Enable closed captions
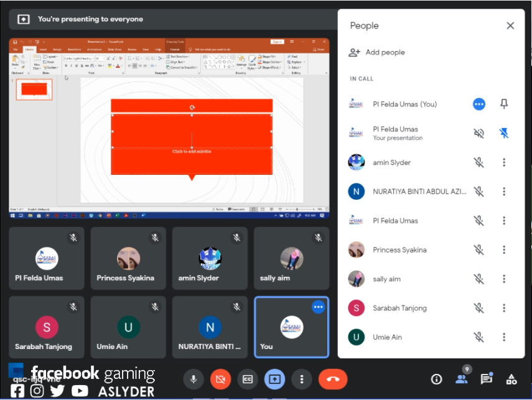532x400 pixels. [x=248, y=379]
